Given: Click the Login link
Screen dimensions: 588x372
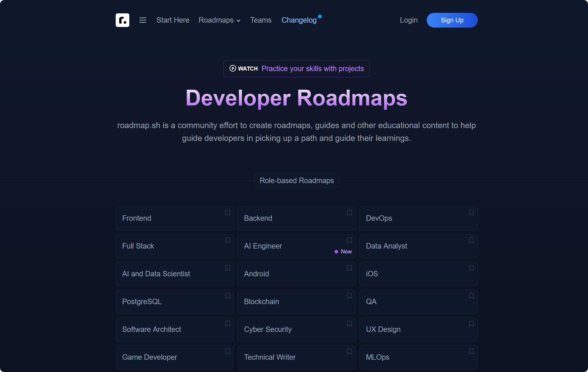Looking at the screenshot, I should [x=409, y=20].
